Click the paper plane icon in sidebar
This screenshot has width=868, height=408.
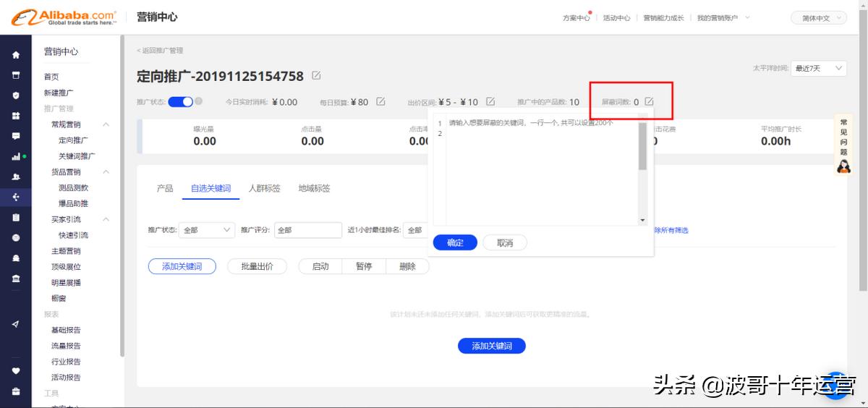pos(16,324)
